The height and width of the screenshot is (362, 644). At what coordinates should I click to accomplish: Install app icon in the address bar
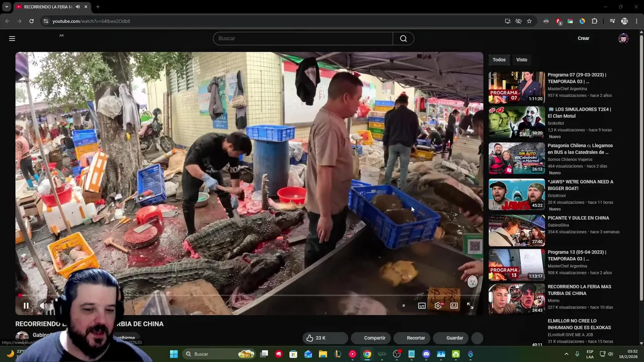(x=508, y=21)
